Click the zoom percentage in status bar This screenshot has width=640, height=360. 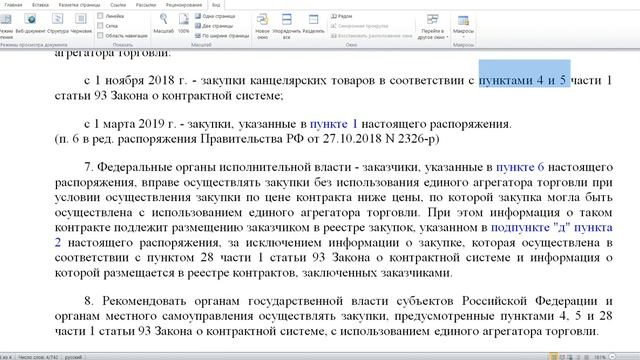[x=600, y=357]
